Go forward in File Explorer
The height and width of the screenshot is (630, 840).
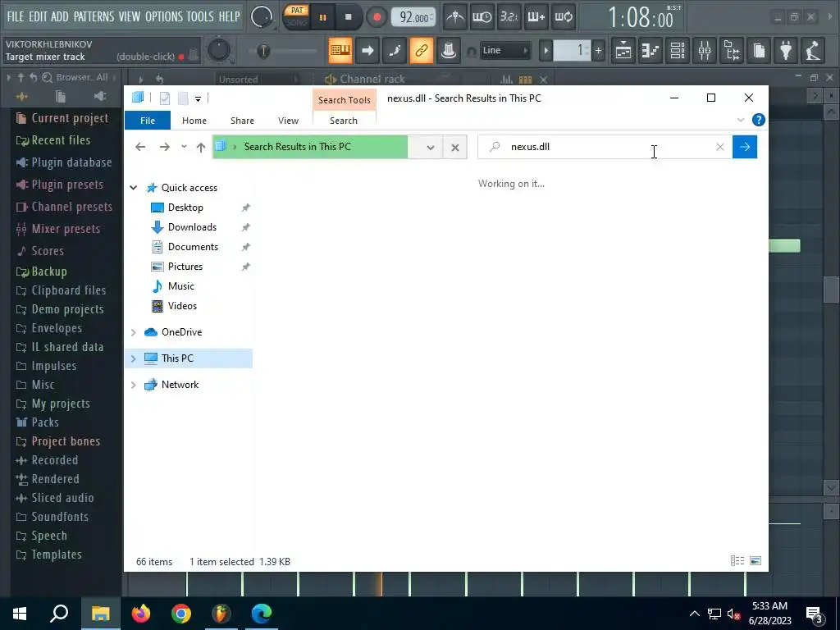164,147
